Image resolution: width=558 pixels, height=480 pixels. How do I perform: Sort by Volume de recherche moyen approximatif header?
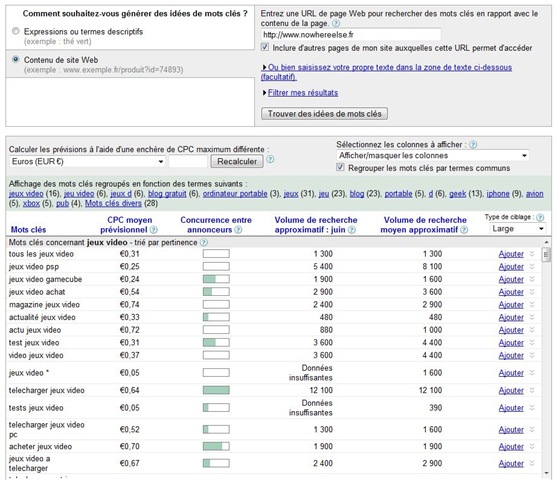pyautogui.click(x=423, y=225)
